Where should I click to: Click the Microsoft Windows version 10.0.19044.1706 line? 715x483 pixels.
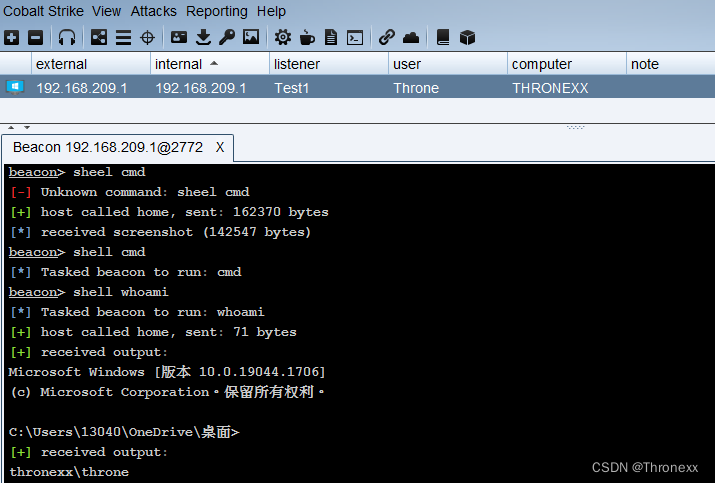167,372
